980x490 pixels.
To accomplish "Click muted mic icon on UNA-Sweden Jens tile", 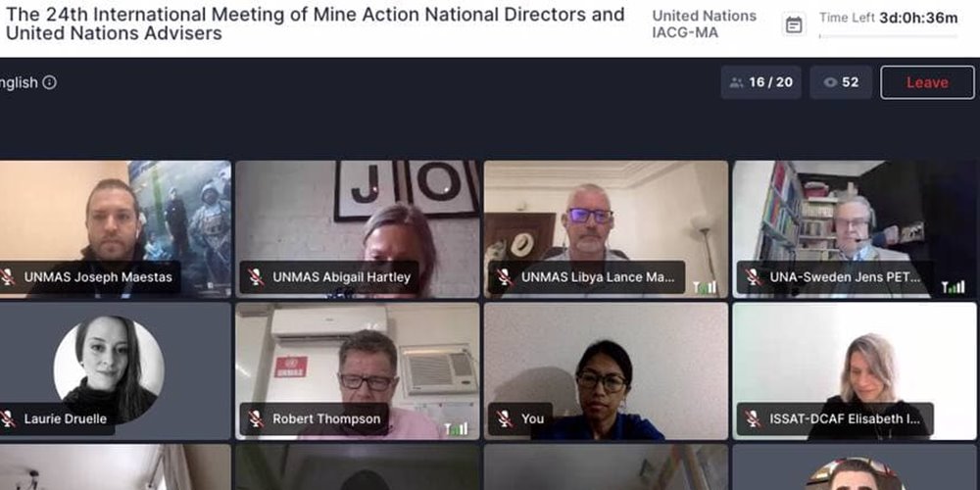I will coord(753,277).
